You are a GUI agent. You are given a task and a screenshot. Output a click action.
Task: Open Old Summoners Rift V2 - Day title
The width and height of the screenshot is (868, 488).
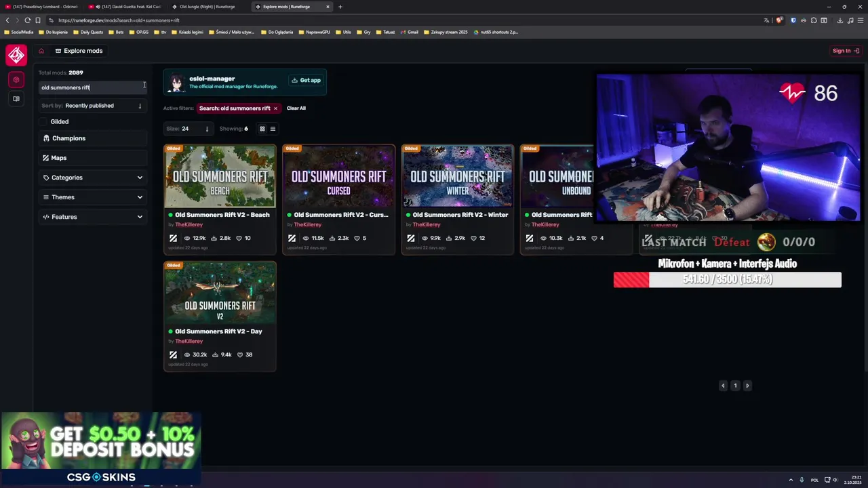click(x=218, y=331)
